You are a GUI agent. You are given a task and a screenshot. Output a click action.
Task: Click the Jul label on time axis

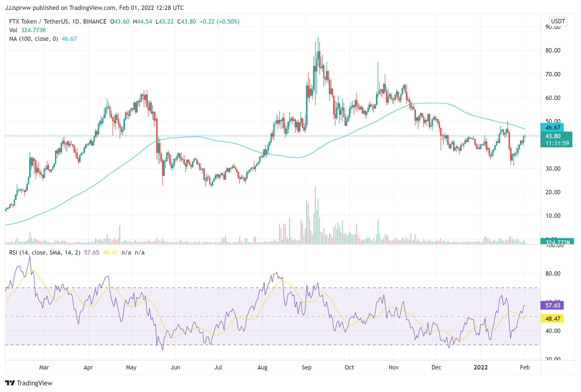(x=218, y=367)
